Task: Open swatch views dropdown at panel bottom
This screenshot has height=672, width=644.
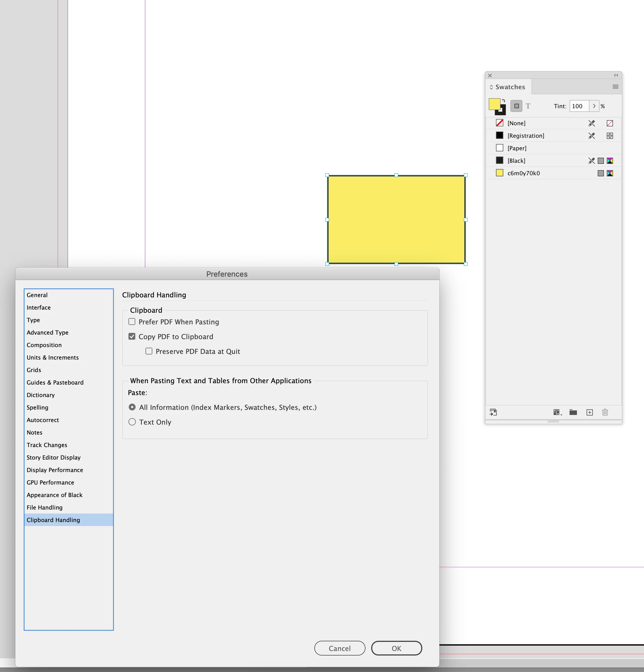Action: pos(557,412)
